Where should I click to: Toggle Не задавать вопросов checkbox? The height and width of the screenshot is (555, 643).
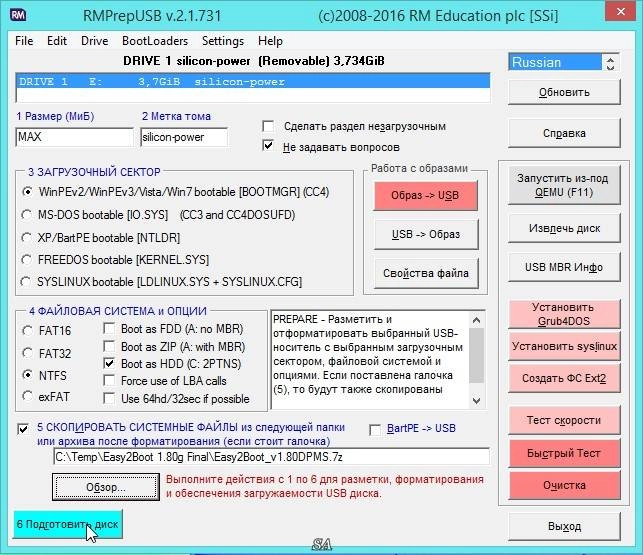268,146
